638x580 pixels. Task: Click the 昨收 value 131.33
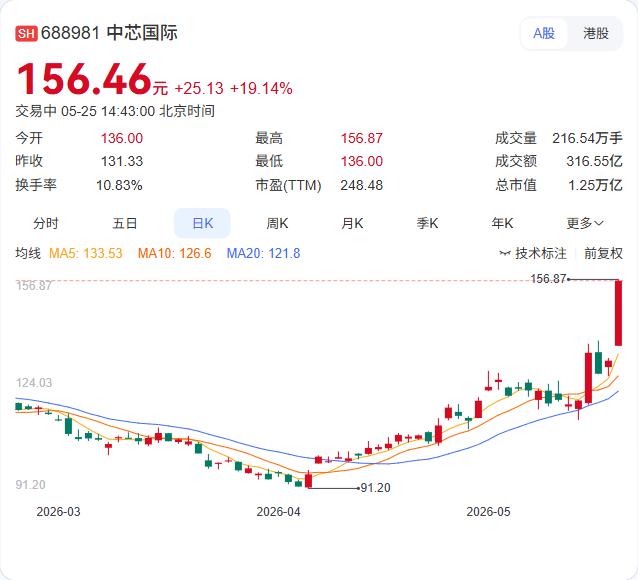coord(122,162)
